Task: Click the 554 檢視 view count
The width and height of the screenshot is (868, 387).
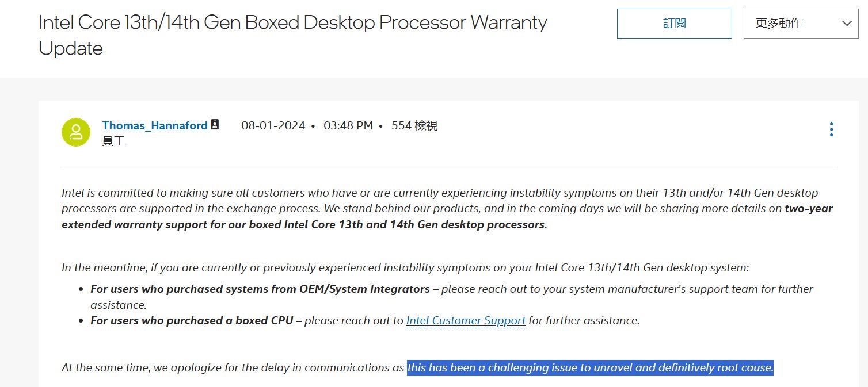Action: pyautogui.click(x=414, y=125)
